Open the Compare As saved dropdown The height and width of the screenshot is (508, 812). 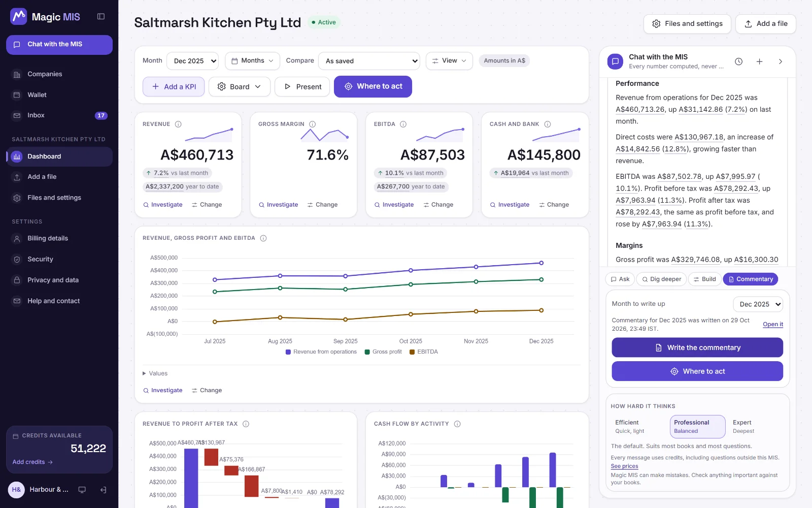(369, 61)
